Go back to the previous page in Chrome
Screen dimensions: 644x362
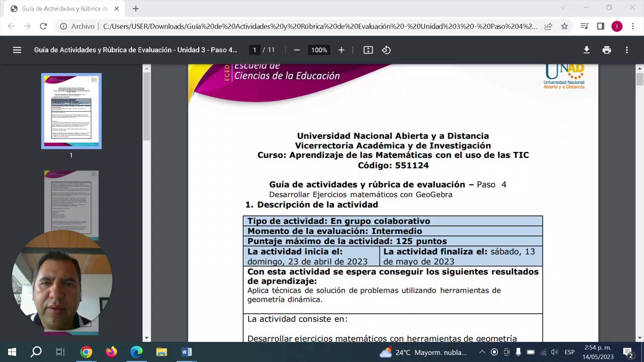[x=11, y=26]
